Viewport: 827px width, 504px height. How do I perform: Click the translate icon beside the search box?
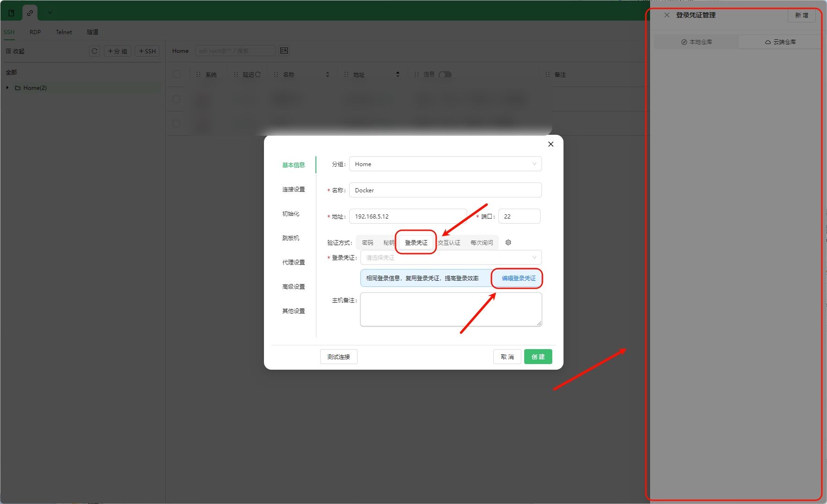[x=284, y=51]
